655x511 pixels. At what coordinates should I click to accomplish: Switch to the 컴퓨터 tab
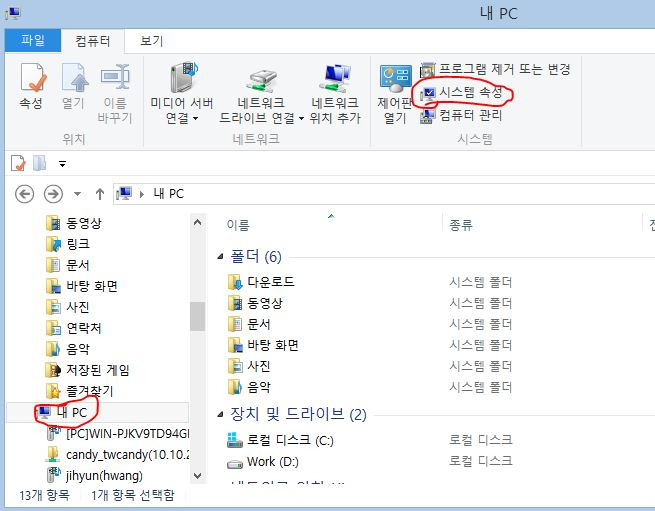pyautogui.click(x=93, y=41)
